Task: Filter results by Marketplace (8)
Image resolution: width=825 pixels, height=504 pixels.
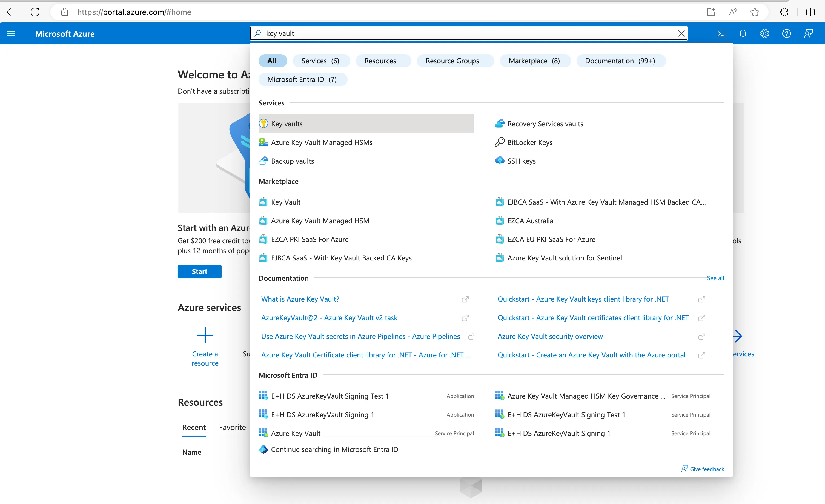Action: point(534,61)
